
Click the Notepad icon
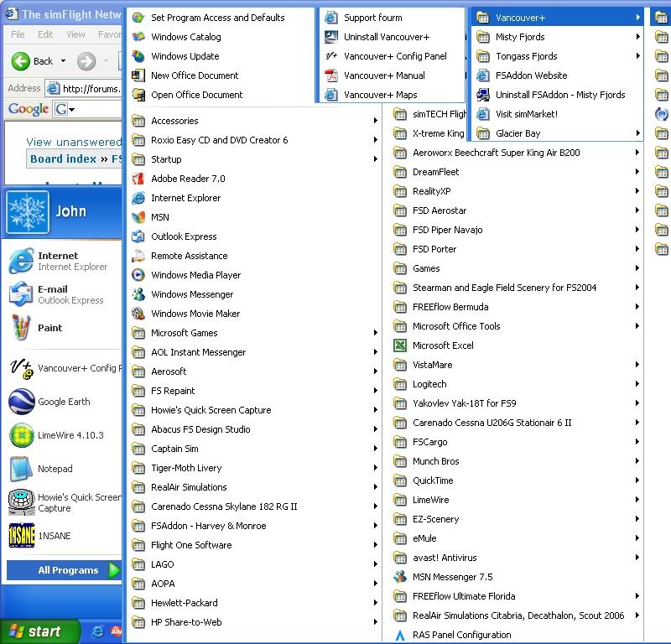click(x=22, y=469)
